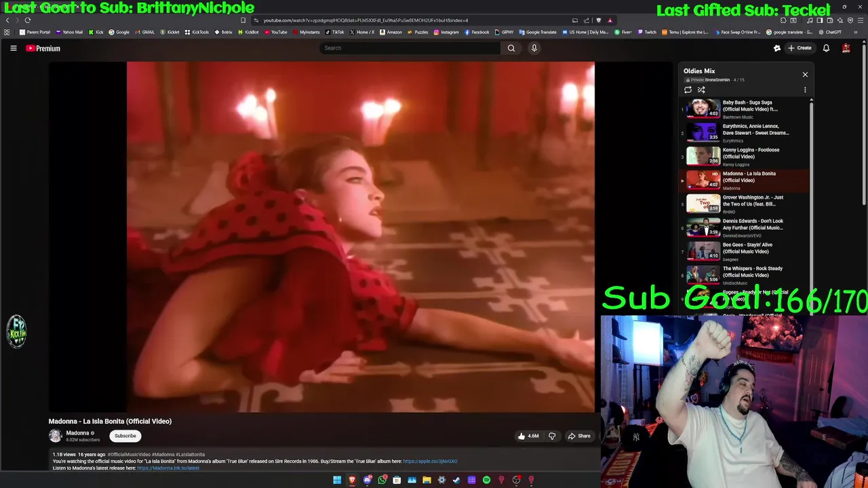868x488 pixels.
Task: Toggle loop playlist in Oldies Mix
Action: pyautogui.click(x=688, y=89)
